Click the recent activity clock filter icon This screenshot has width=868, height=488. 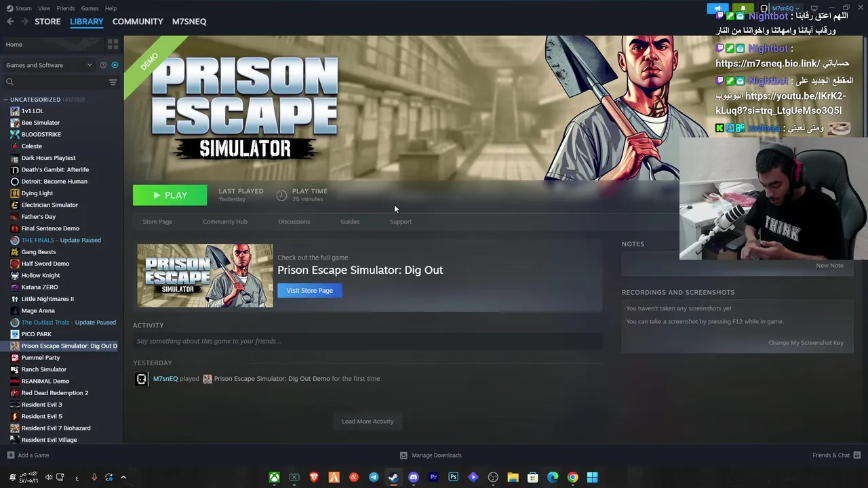point(103,65)
